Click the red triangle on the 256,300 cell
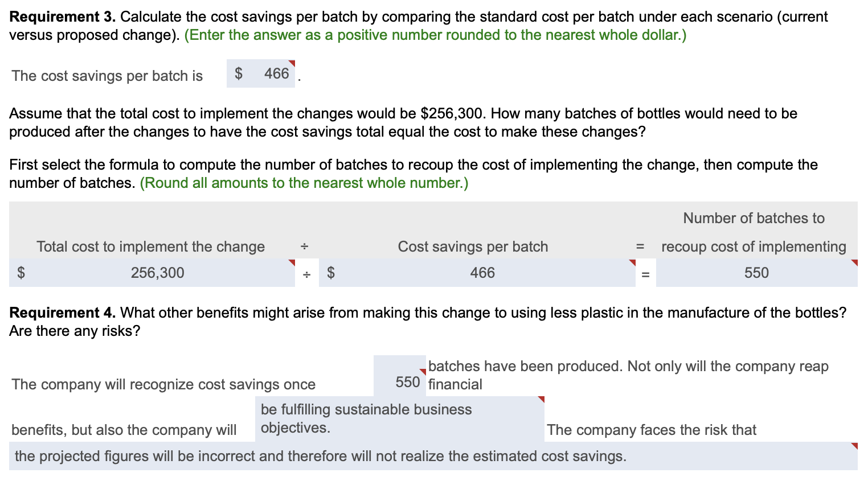The image size is (868, 485). (291, 262)
